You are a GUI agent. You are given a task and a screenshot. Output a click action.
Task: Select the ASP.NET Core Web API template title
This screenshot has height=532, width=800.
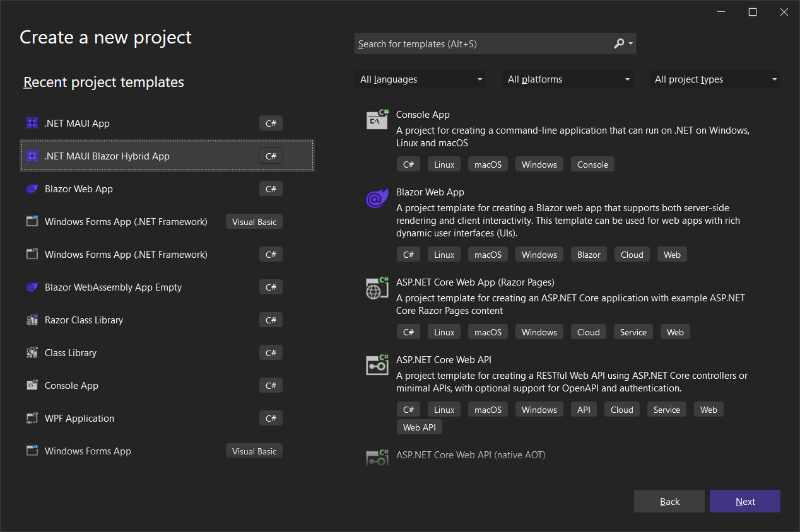click(444, 360)
